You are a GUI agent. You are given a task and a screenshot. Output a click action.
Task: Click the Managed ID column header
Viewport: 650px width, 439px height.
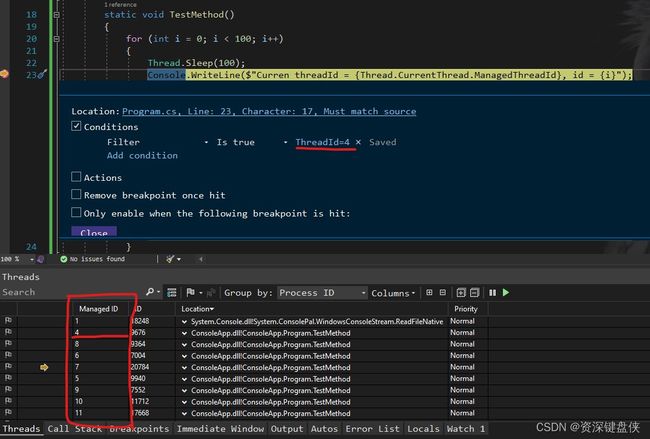pos(98,309)
